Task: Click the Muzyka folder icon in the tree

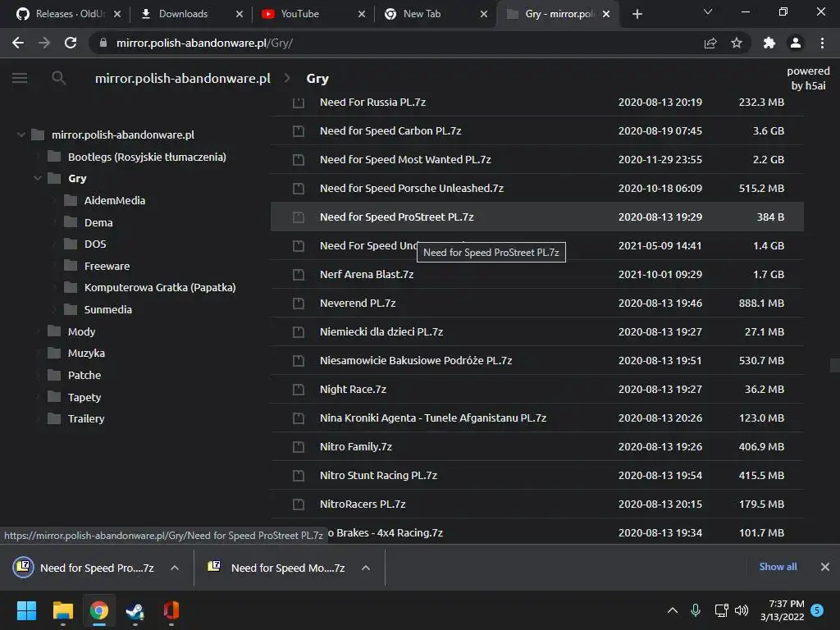Action: 54,353
